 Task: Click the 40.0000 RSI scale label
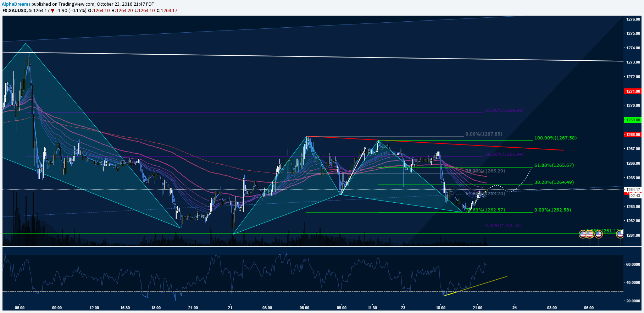[x=633, y=282]
